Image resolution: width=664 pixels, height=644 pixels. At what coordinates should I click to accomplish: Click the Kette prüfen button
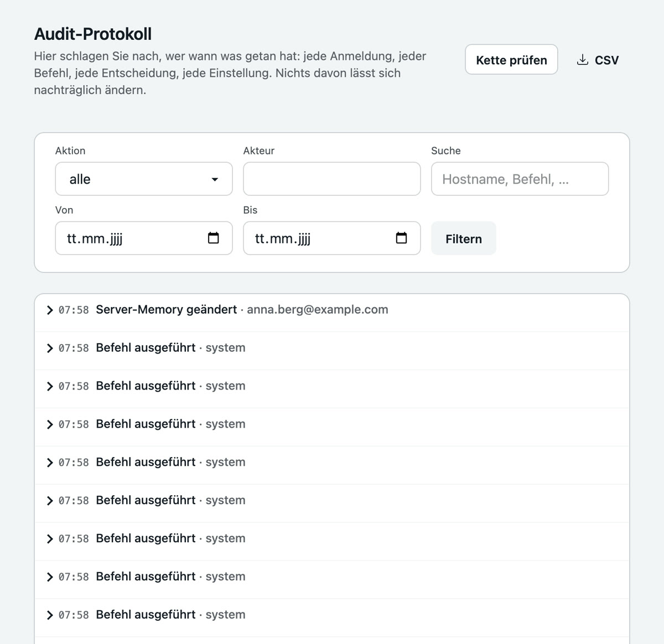(511, 60)
